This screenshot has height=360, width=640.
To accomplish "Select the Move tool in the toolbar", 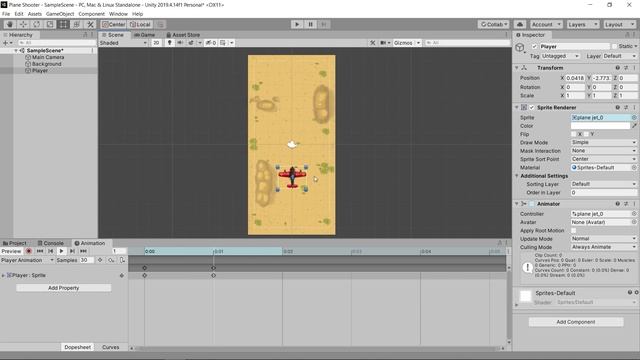I will point(23,24).
